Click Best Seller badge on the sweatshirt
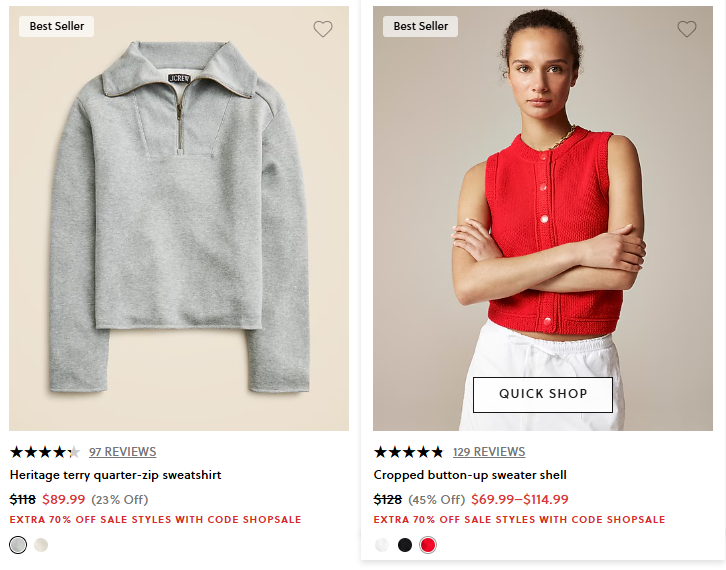This screenshot has width=726, height=570. pyautogui.click(x=57, y=26)
